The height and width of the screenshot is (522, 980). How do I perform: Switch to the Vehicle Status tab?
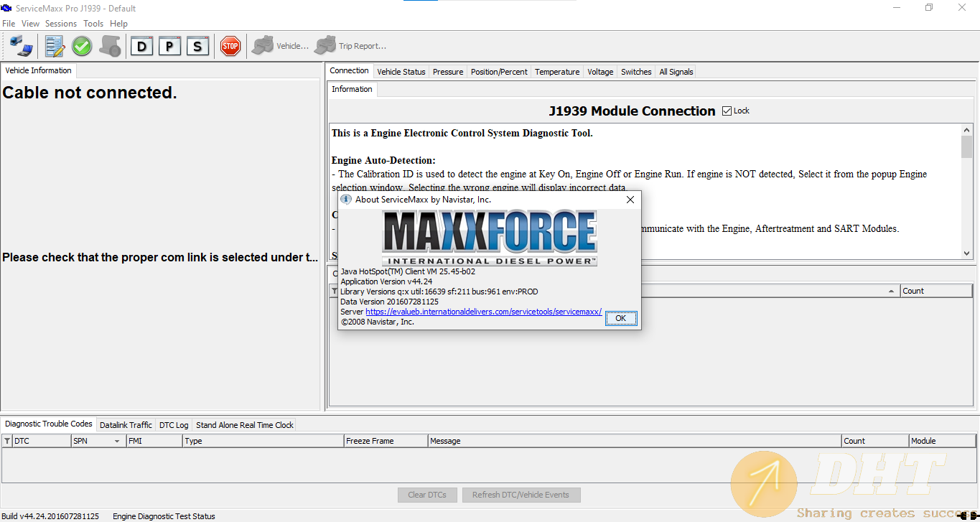coord(401,72)
